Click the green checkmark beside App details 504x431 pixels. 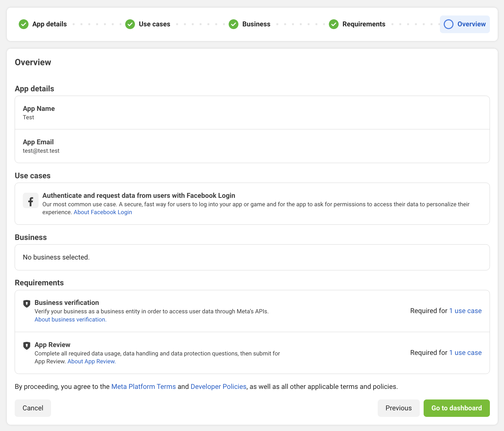pos(24,24)
